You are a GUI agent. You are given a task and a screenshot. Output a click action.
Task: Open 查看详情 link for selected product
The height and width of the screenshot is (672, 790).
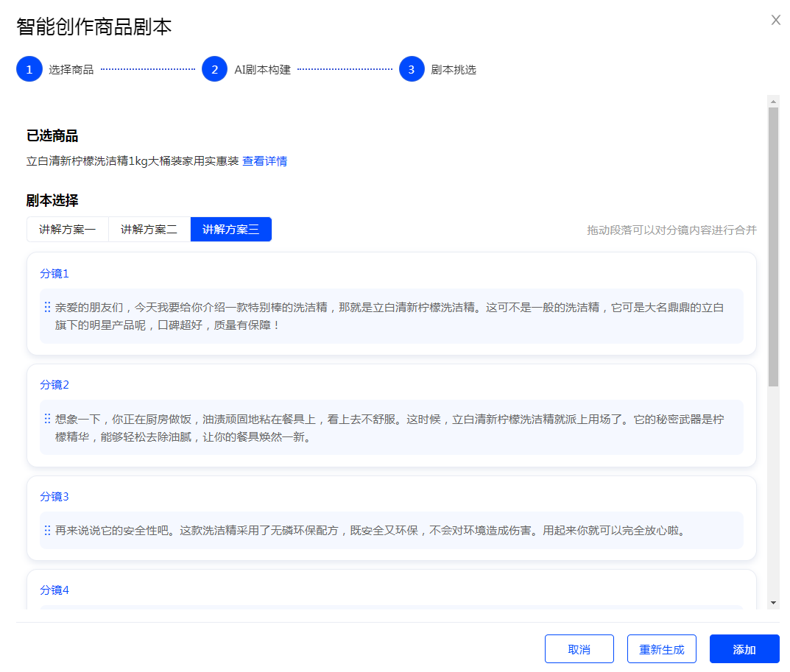pyautogui.click(x=265, y=161)
